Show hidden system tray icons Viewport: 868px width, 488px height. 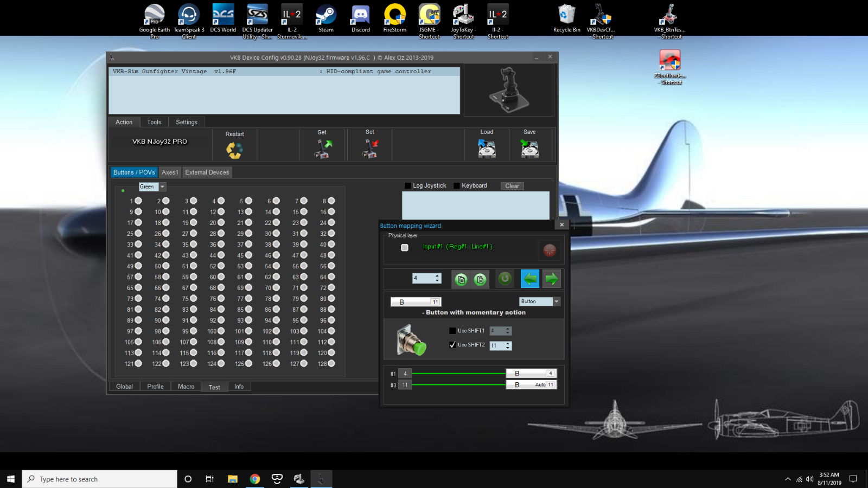click(788, 479)
